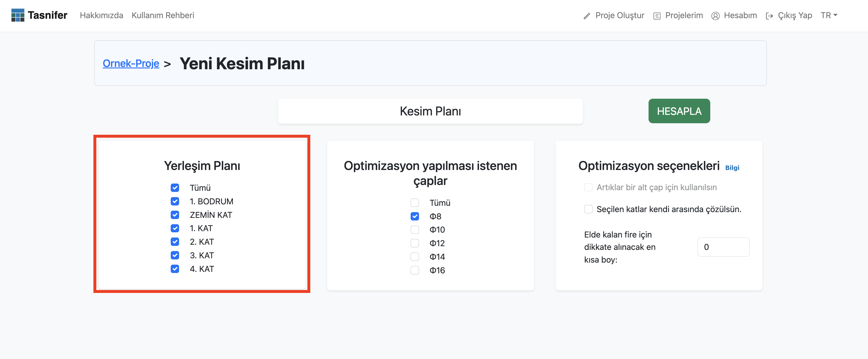Uncheck the ZEMİN KAT checkbox

coord(174,215)
